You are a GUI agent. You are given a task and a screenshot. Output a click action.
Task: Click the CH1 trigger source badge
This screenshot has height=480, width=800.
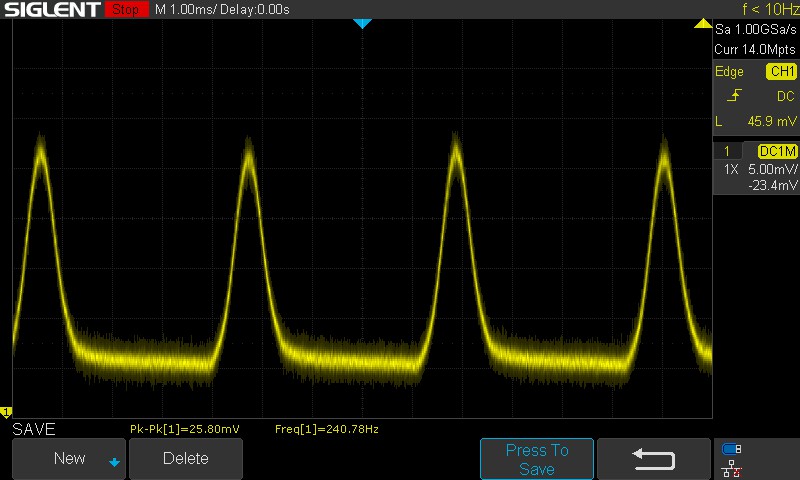(781, 72)
